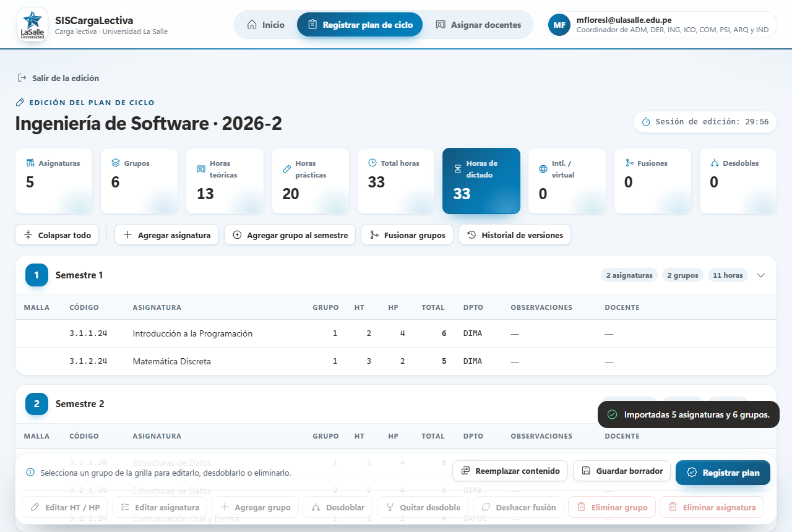This screenshot has height=532, width=792.
Task: Click the Desdobles card icon
Action: tap(715, 163)
